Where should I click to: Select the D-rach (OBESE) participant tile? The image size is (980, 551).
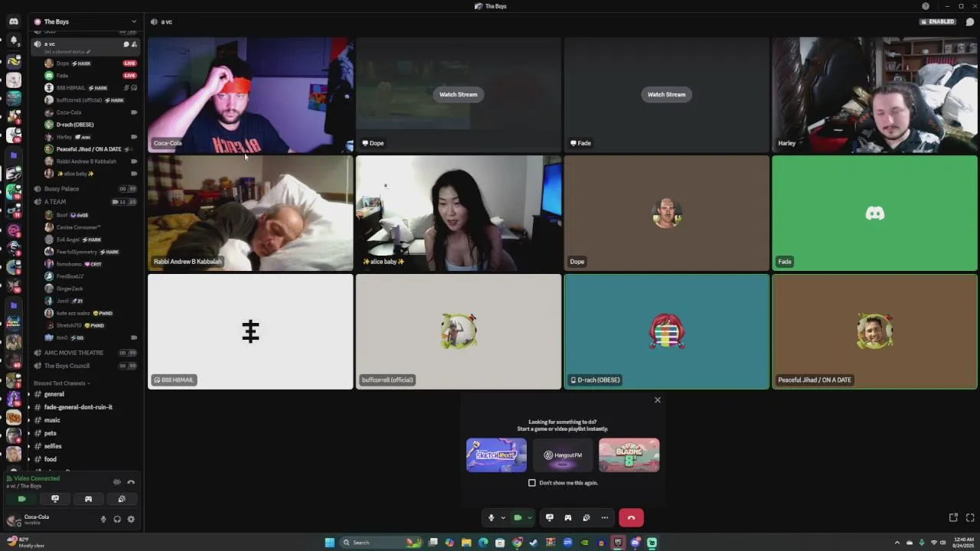666,331
